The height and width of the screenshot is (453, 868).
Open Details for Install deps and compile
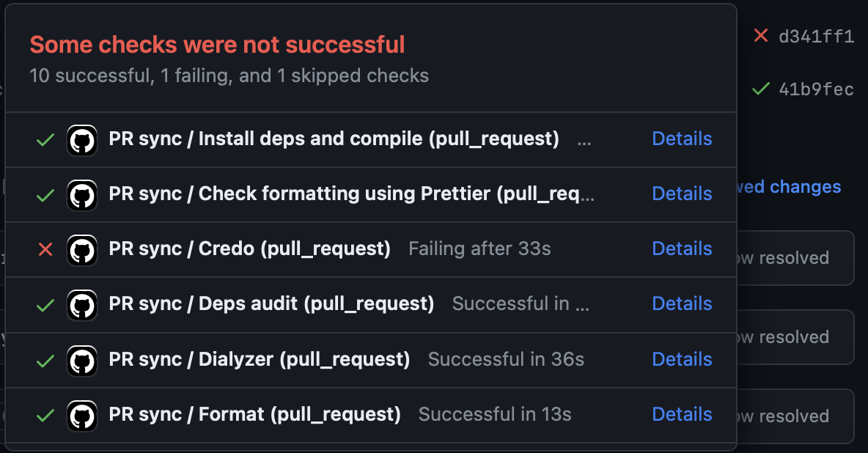click(x=682, y=139)
